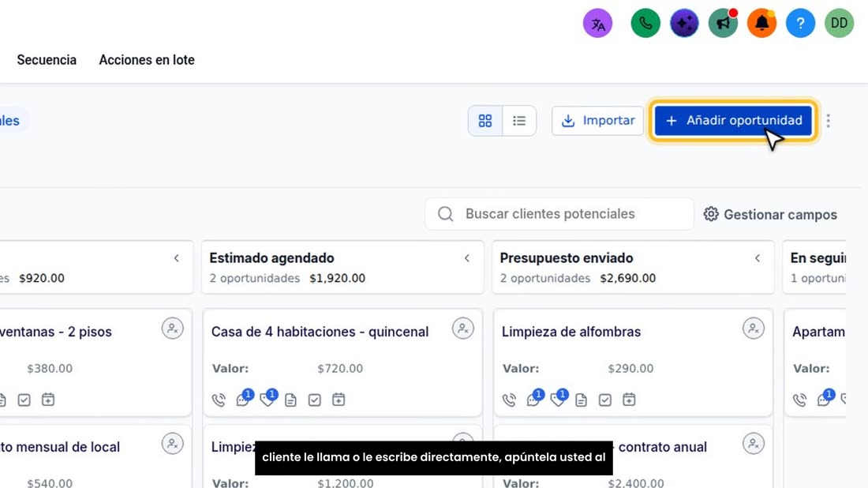Assign owner on contrato anual card

pyautogui.click(x=754, y=444)
